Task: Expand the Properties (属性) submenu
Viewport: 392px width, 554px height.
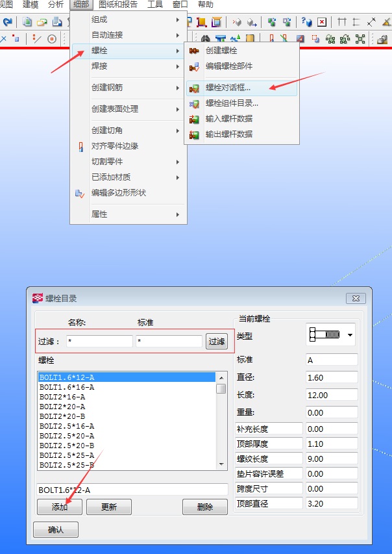Action: click(129, 214)
